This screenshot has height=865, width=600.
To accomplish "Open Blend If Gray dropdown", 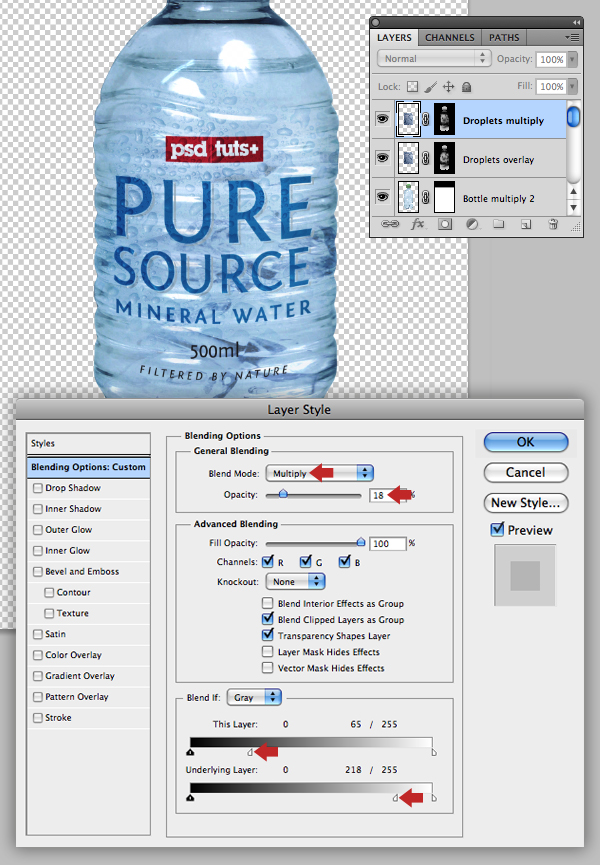I will [x=254, y=698].
